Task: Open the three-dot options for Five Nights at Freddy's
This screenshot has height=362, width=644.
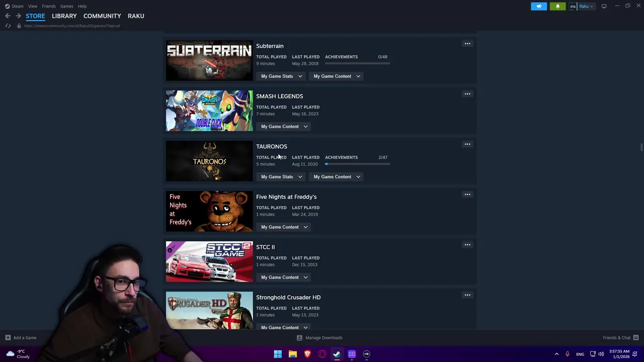Action: point(467,195)
